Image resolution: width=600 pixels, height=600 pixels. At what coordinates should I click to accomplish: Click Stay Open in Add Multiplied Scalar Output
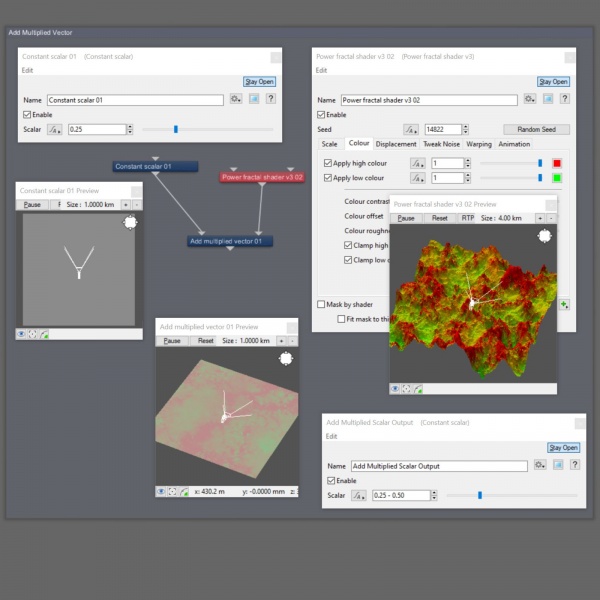point(564,448)
